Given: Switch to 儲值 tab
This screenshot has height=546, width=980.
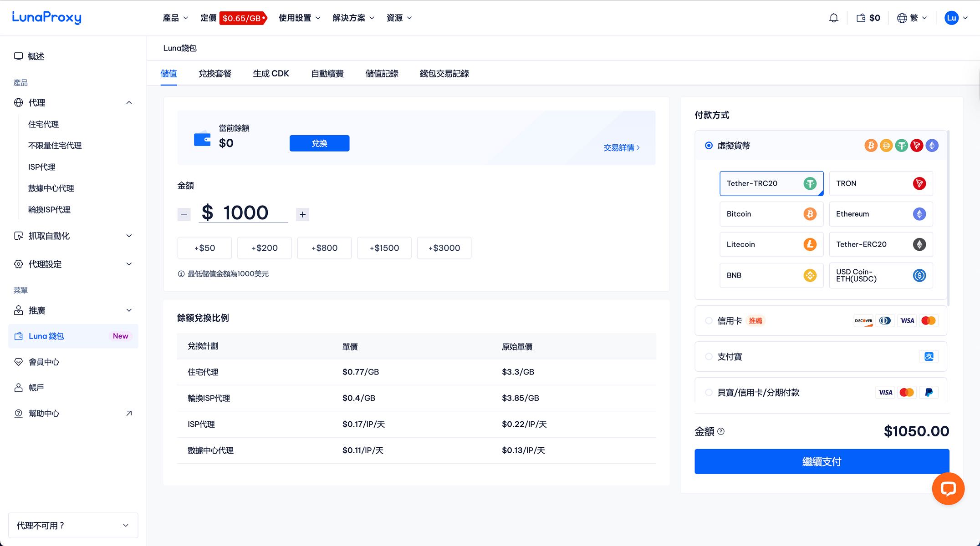Looking at the screenshot, I should tap(168, 73).
